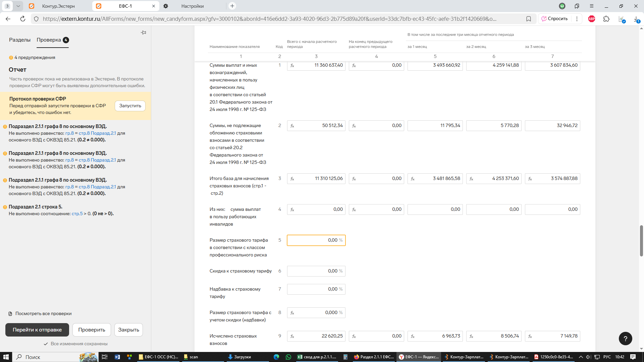The image size is (644, 362).
Task: Show hidden system tray icons
Action: coord(581,357)
